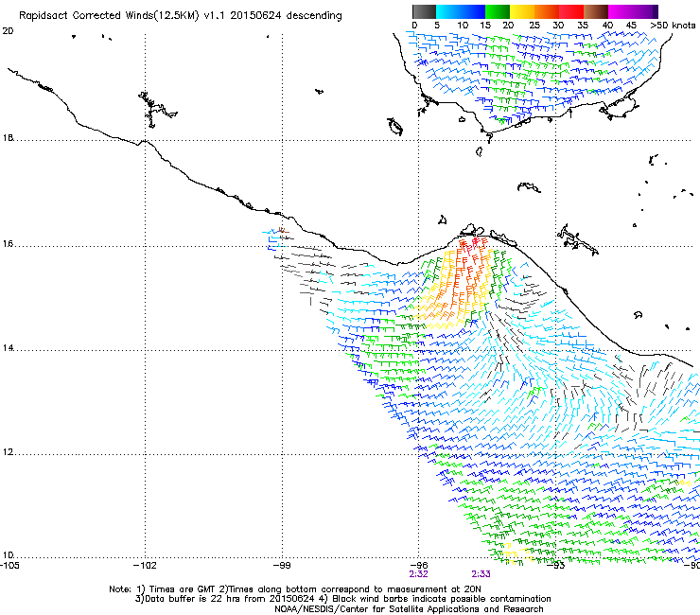
Task: Click the "35" color scale label
Action: point(583,26)
